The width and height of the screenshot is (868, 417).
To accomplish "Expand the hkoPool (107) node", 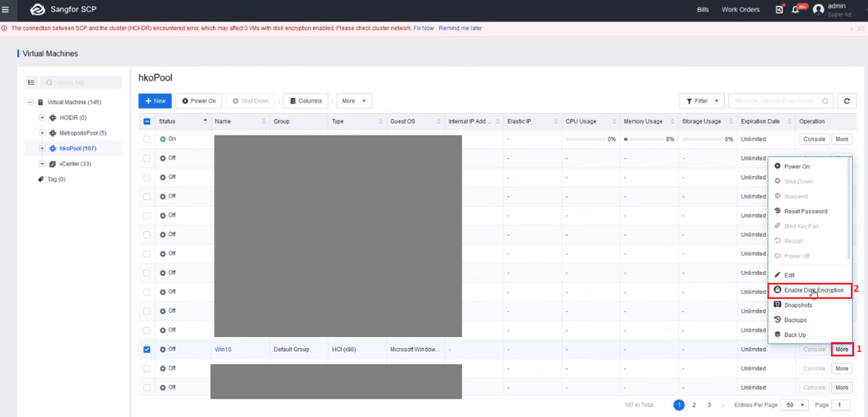I will pyautogui.click(x=42, y=148).
